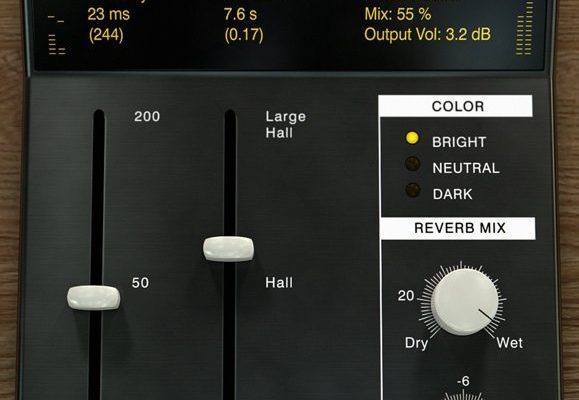
Task: Click the pre-delay slider handle near 50
Action: [93, 297]
